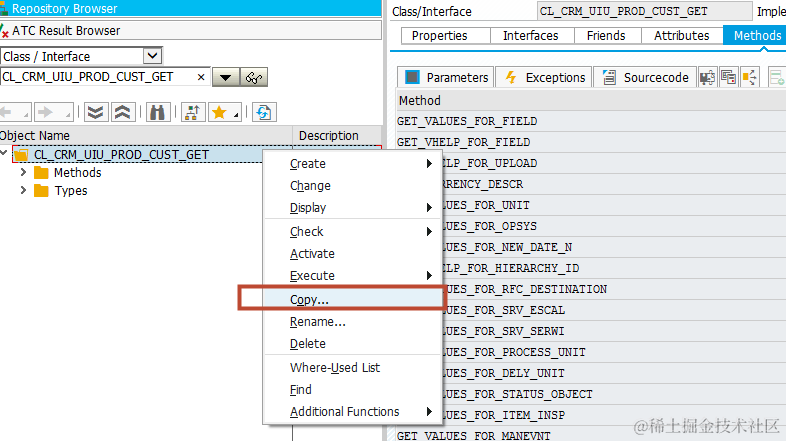Expand the Types folder node

[23, 190]
